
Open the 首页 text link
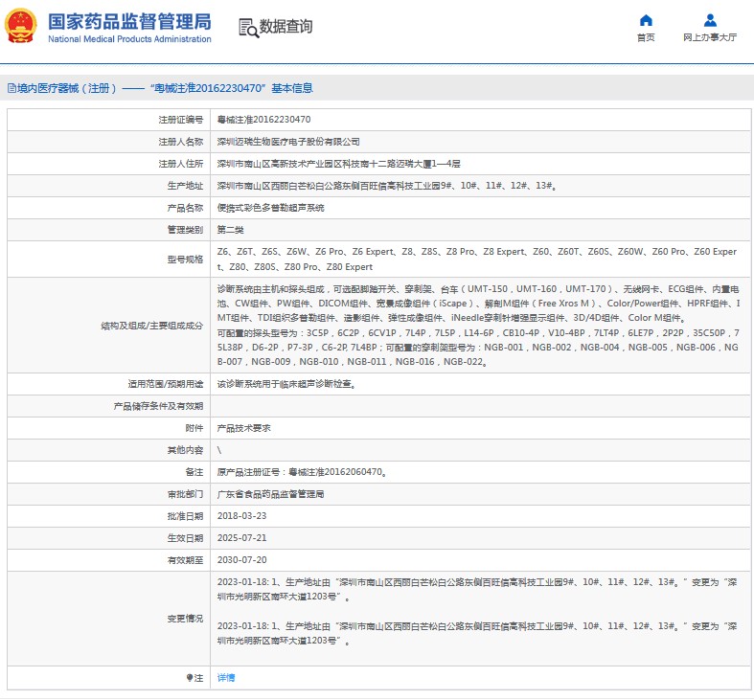click(x=646, y=38)
